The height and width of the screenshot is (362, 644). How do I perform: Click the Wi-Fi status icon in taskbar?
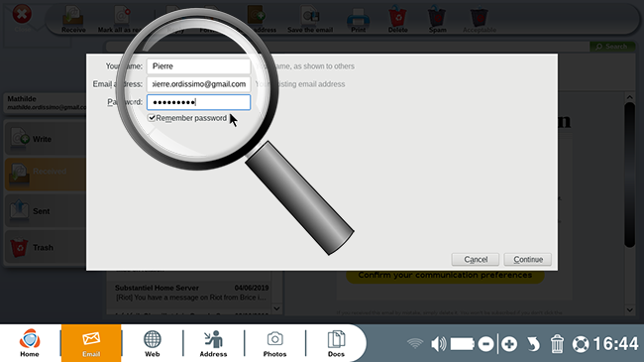pyautogui.click(x=415, y=343)
